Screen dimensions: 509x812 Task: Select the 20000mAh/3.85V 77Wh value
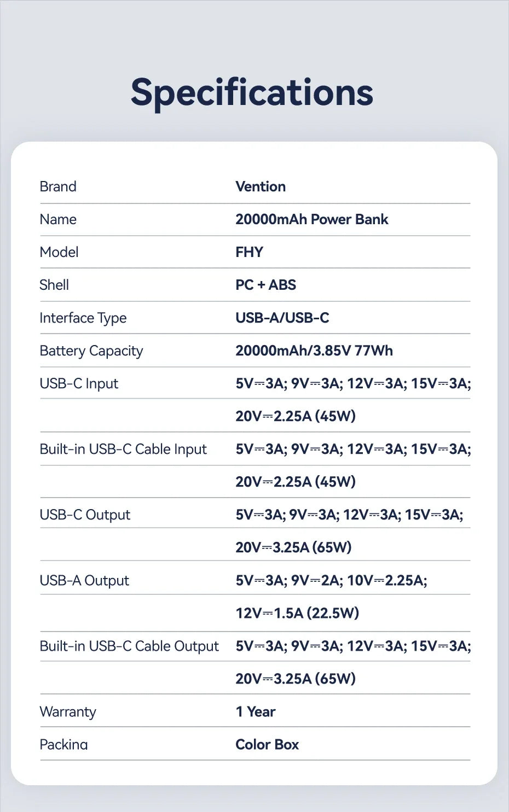point(314,350)
